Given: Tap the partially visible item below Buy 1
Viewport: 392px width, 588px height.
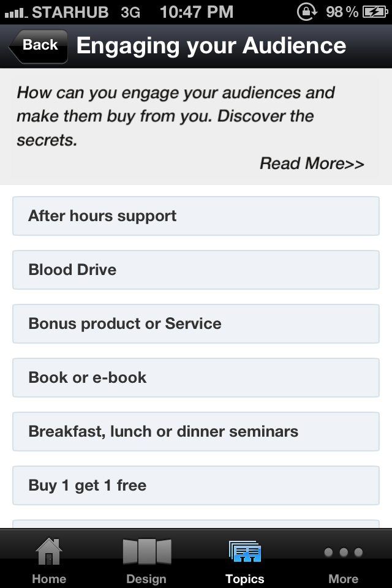Looking at the screenshot, I should tap(196, 524).
